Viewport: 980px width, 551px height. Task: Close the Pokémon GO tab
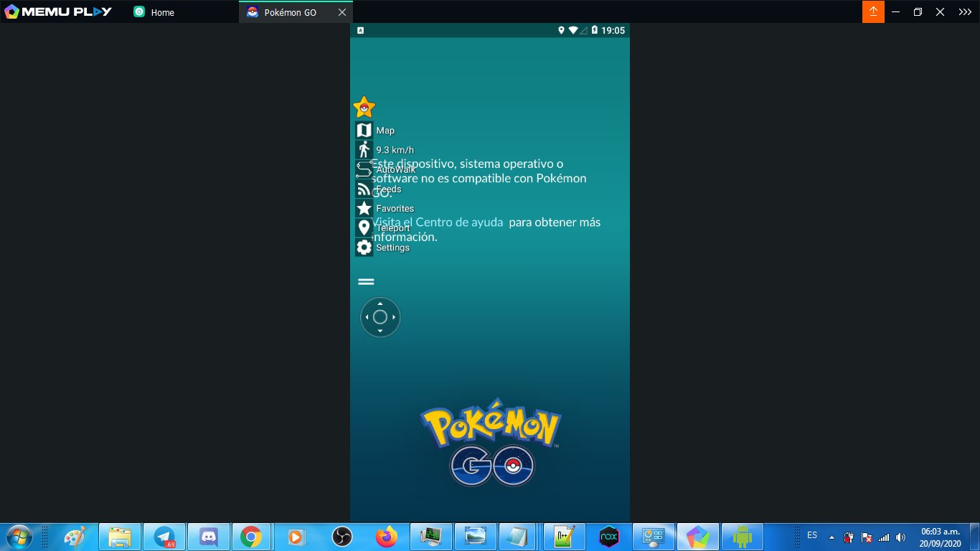coord(342,12)
